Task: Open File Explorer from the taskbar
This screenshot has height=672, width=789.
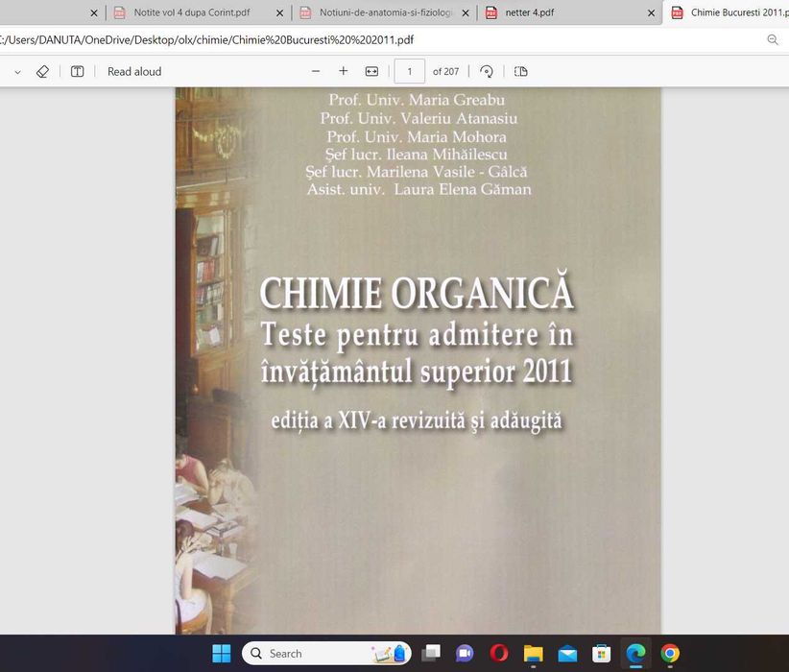Action: point(534,654)
